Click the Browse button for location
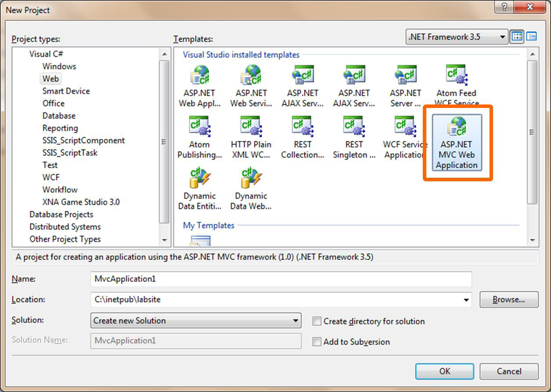This screenshot has height=392, width=551. 508,299
